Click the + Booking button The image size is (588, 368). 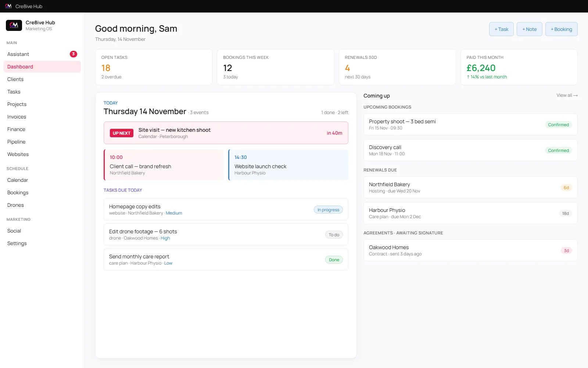point(561,29)
